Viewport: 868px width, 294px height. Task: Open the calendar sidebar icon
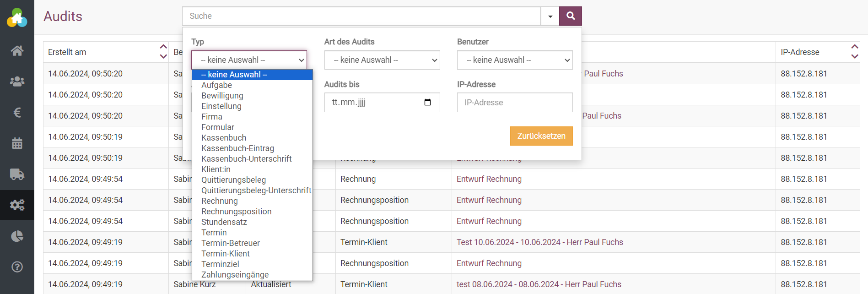(17, 143)
